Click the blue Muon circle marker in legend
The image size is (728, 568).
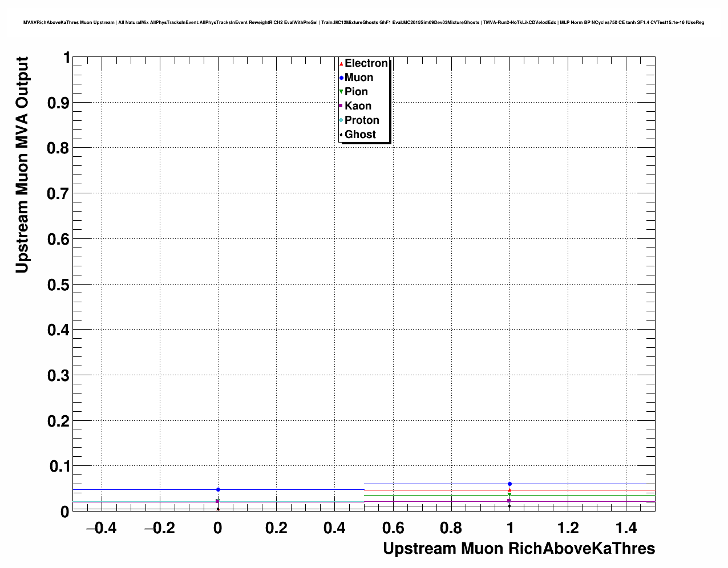pyautogui.click(x=341, y=78)
